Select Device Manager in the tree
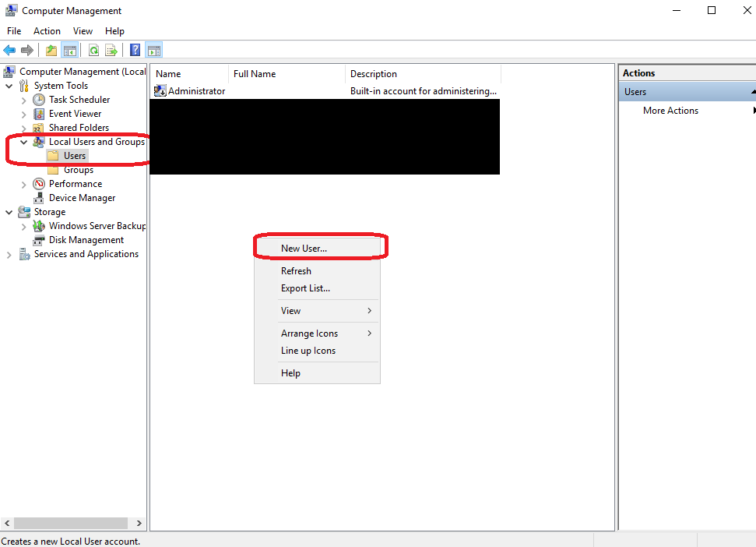 [x=82, y=198]
